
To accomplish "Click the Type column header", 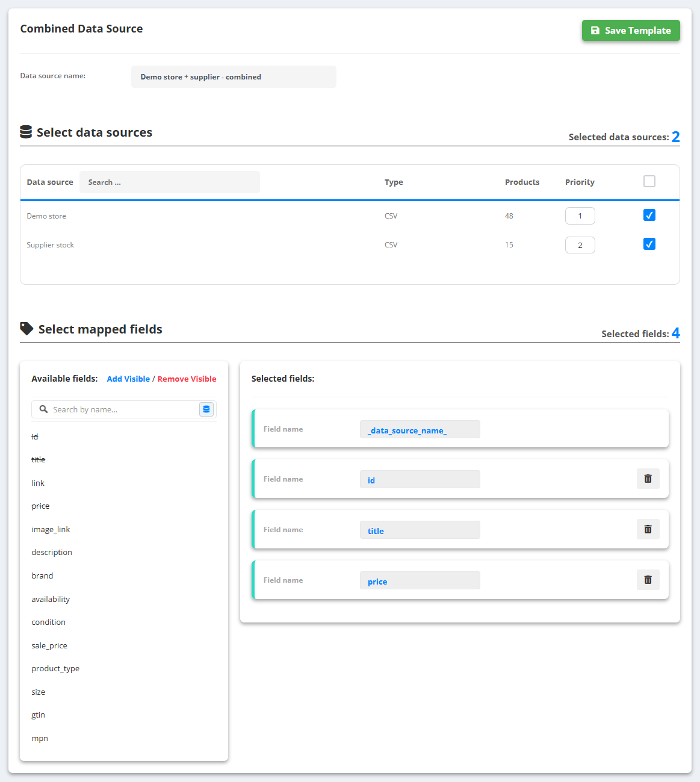I will [x=394, y=182].
